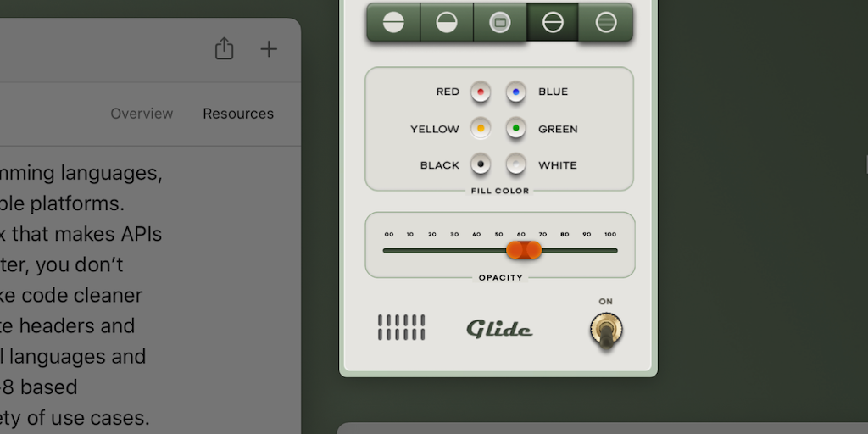This screenshot has width=868, height=434.
Task: Open the Resources tab
Action: (x=238, y=114)
